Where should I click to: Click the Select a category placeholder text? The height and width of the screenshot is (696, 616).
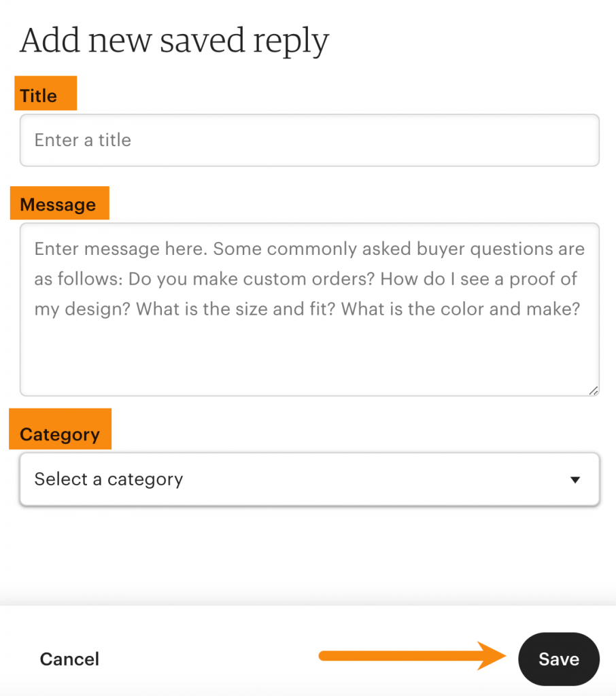click(107, 479)
